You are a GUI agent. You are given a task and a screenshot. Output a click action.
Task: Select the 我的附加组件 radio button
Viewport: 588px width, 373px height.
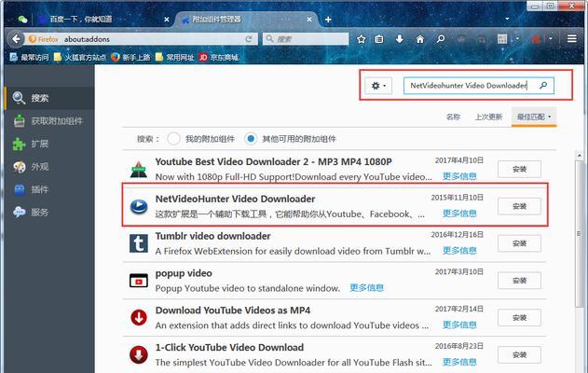pos(173,138)
